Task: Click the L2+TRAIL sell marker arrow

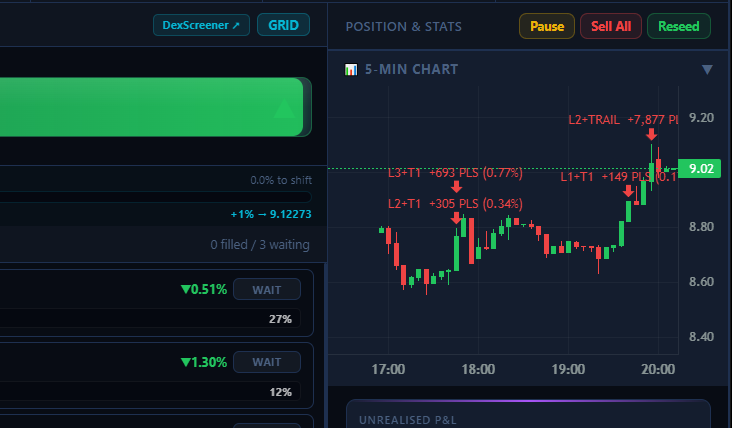Action: pyautogui.click(x=651, y=135)
